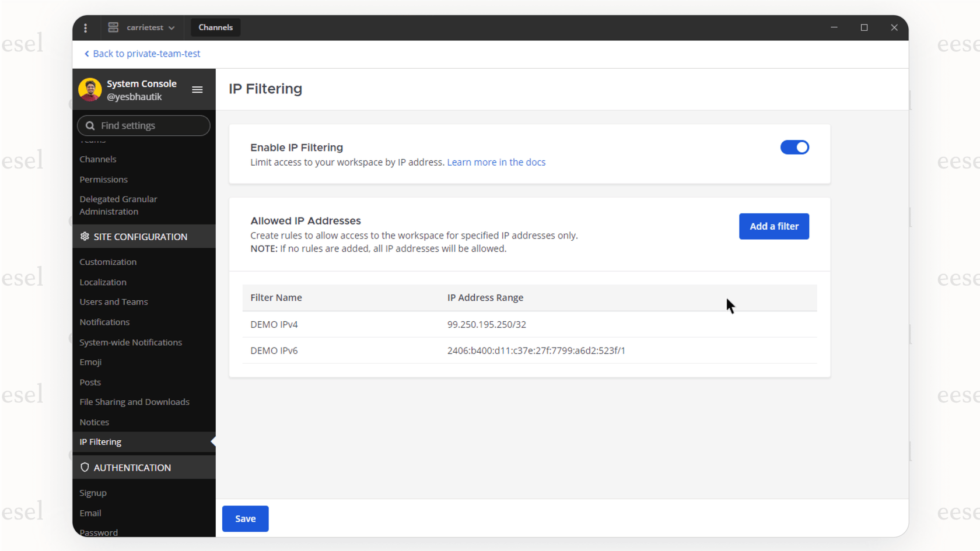The width and height of the screenshot is (980, 551).
Task: Click the shield icon beside AUTHENTICATION
Action: click(x=85, y=467)
